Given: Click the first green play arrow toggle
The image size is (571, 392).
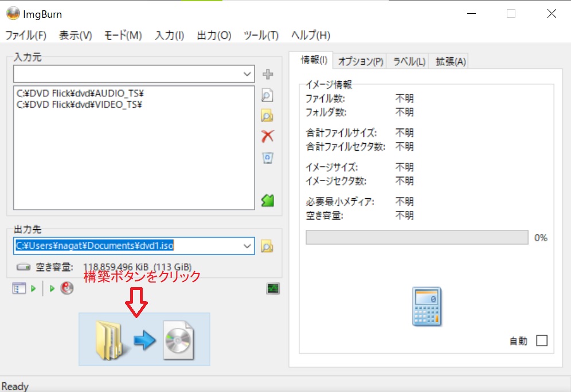Looking at the screenshot, I should click(33, 288).
